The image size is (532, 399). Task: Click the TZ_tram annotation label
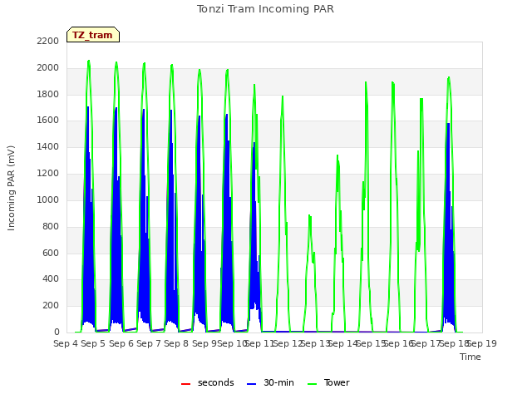coord(92,35)
